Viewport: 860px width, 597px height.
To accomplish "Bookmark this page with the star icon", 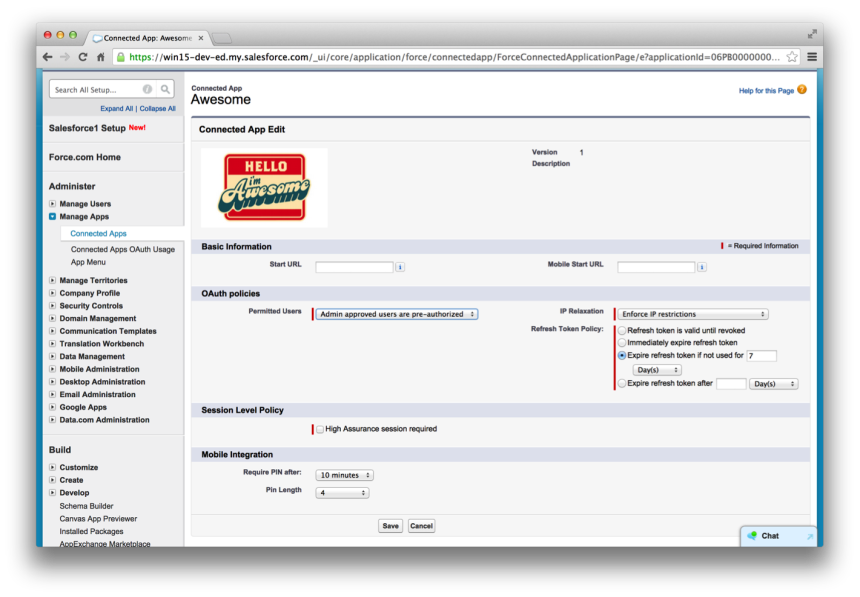I will click(x=792, y=57).
